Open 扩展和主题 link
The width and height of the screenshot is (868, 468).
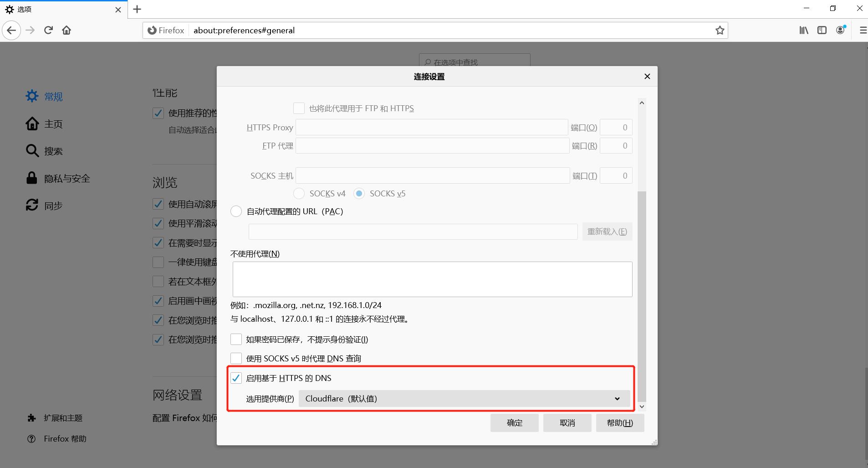55,418
